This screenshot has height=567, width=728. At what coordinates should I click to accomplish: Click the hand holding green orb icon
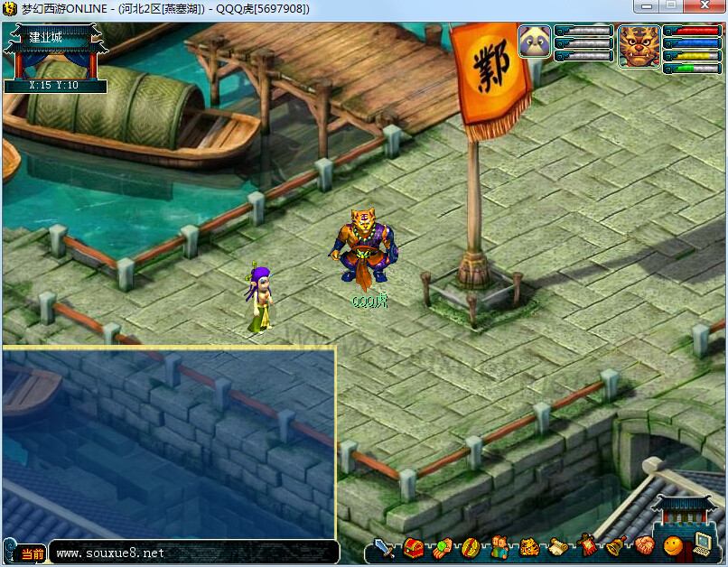click(442, 548)
